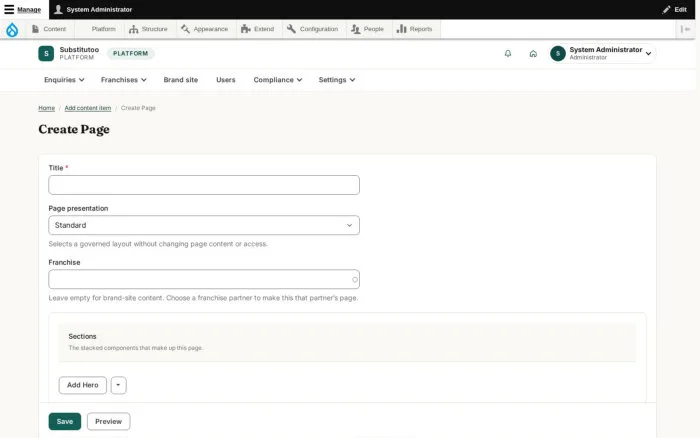The width and height of the screenshot is (700, 438).
Task: Expand the Enquiries menu
Action: [x=64, y=80]
